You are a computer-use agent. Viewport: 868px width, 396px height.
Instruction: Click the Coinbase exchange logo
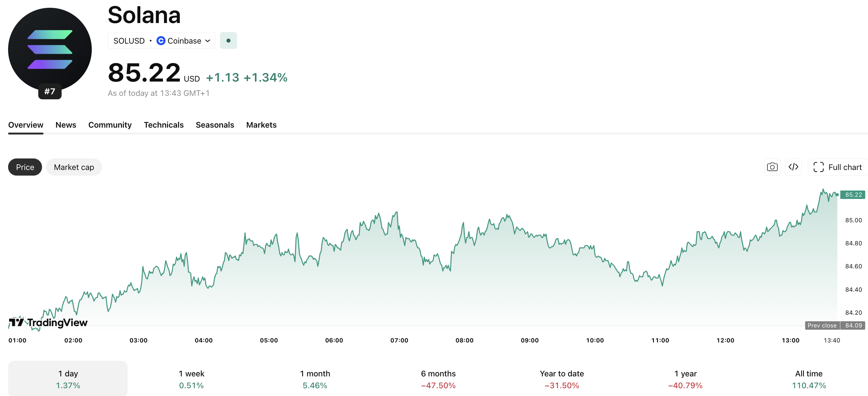pyautogui.click(x=161, y=40)
